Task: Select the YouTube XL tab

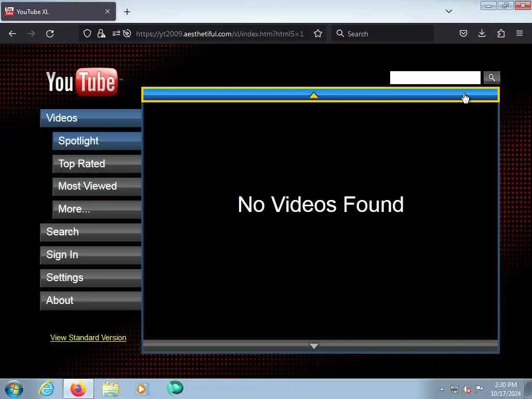Action: 58,12
